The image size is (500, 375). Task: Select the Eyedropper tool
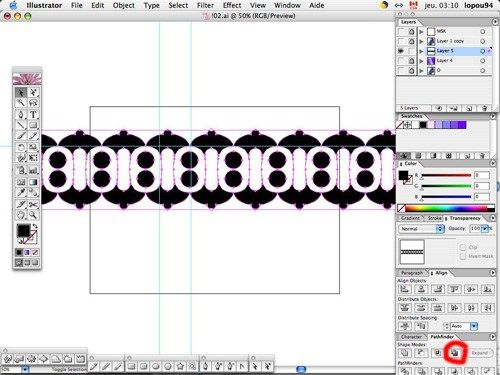coord(21,192)
